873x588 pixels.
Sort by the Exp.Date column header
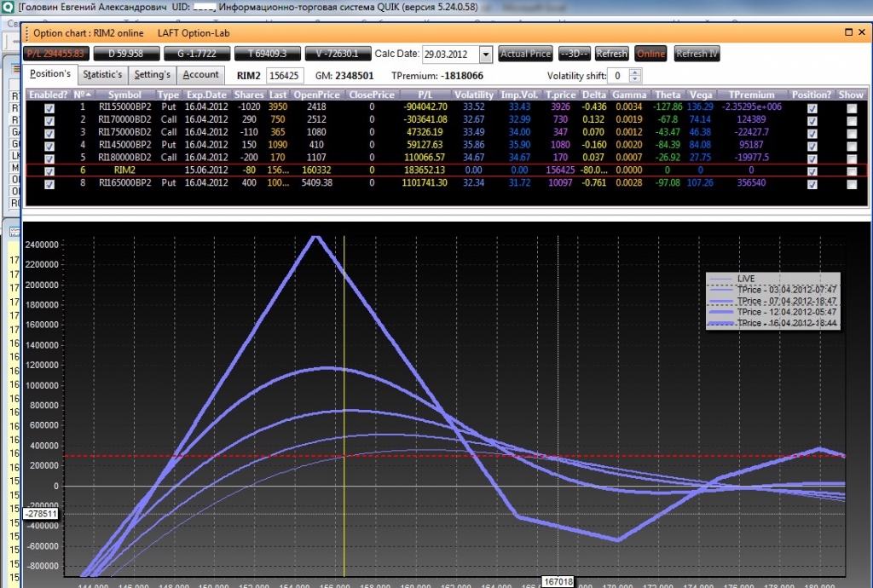[x=206, y=95]
